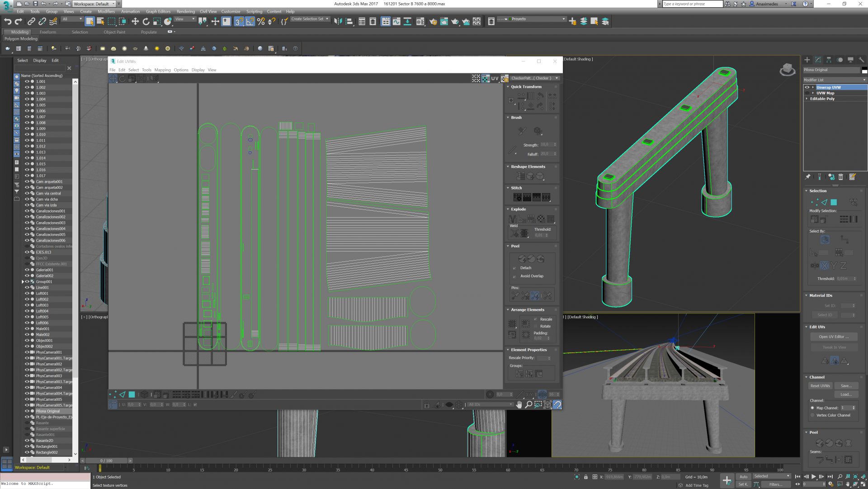The height and width of the screenshot is (489, 868).
Task: Toggle the Avoid Overlap checkbox
Action: click(x=514, y=276)
